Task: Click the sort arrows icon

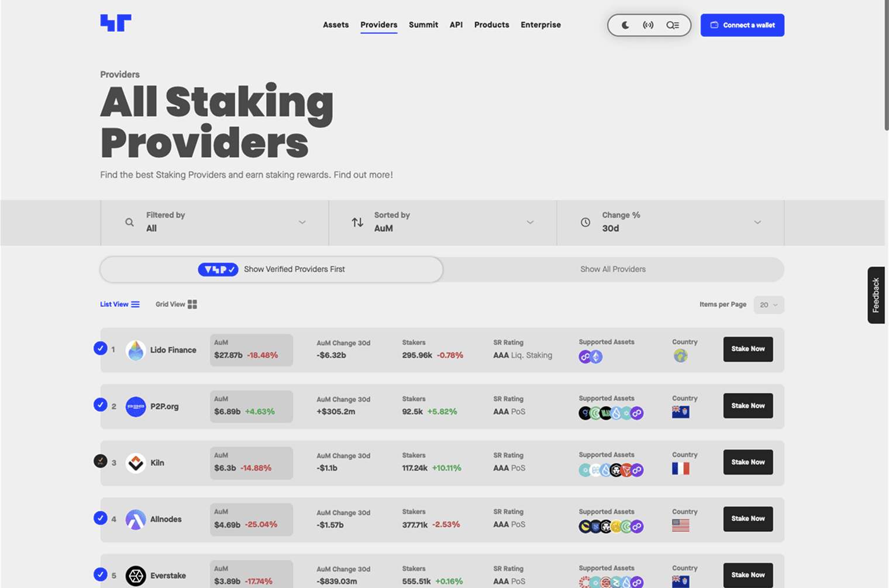Action: pyautogui.click(x=357, y=222)
